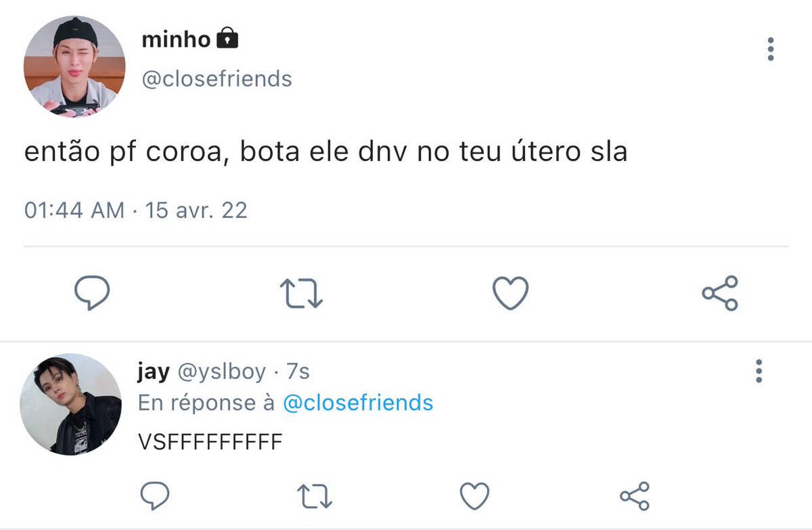
Task: Open minho's profile from the display name
Action: click(176, 40)
